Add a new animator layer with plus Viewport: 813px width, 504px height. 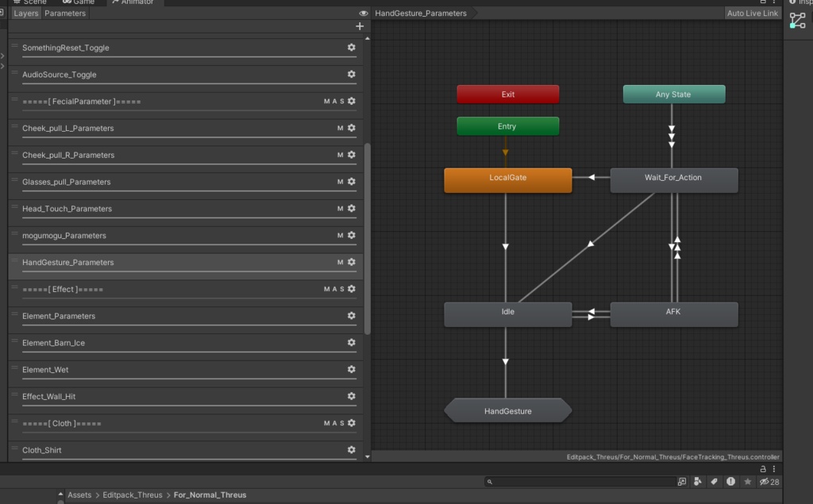coord(360,26)
